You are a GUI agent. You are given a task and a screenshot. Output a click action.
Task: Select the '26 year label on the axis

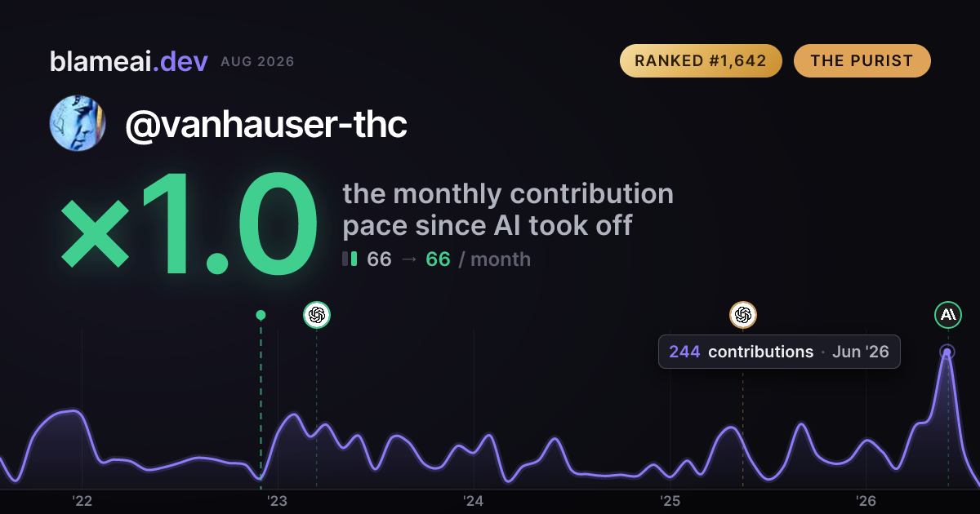866,501
